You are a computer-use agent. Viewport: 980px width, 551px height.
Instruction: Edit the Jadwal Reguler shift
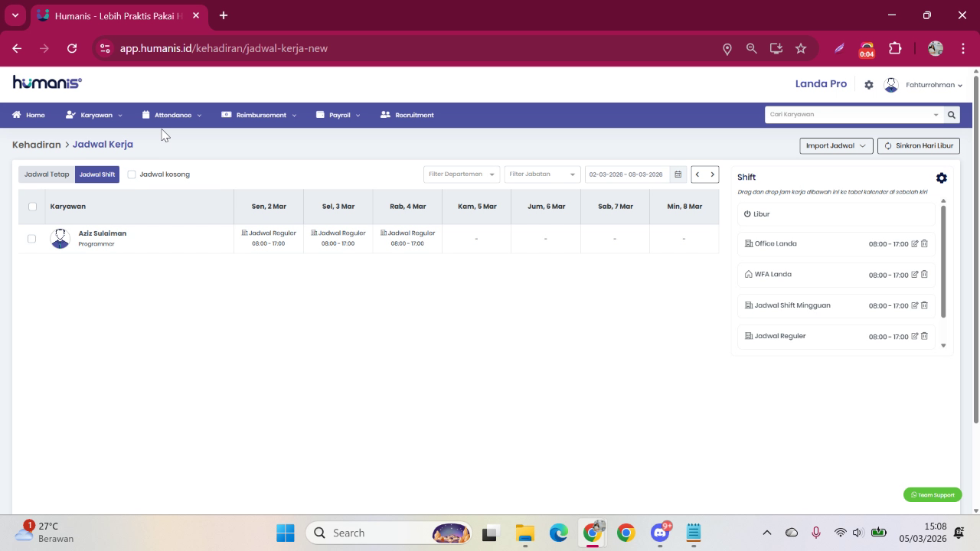coord(914,336)
